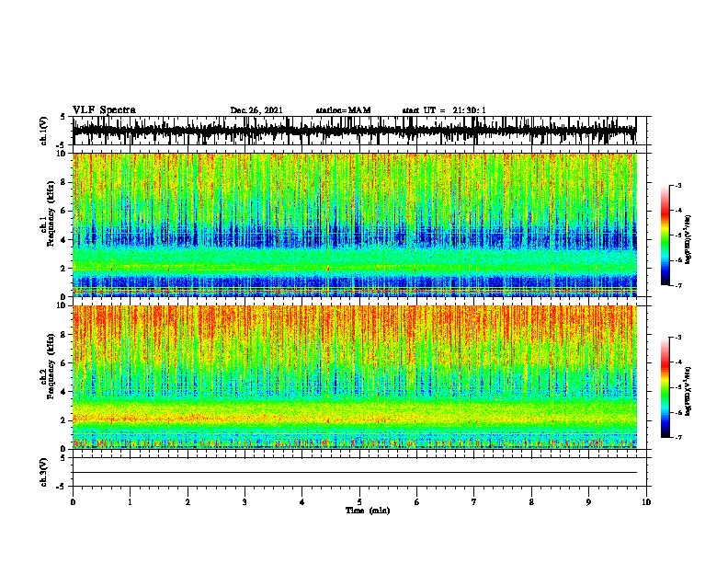Click the ch.2 "Frequency (kHz)" axis label
Screen dimensions: 728x563
click(51, 366)
